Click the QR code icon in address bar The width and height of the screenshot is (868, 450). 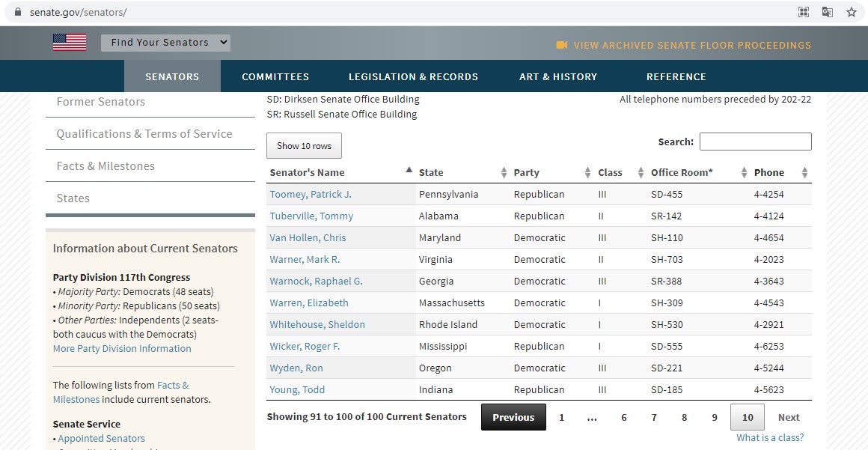tap(804, 12)
